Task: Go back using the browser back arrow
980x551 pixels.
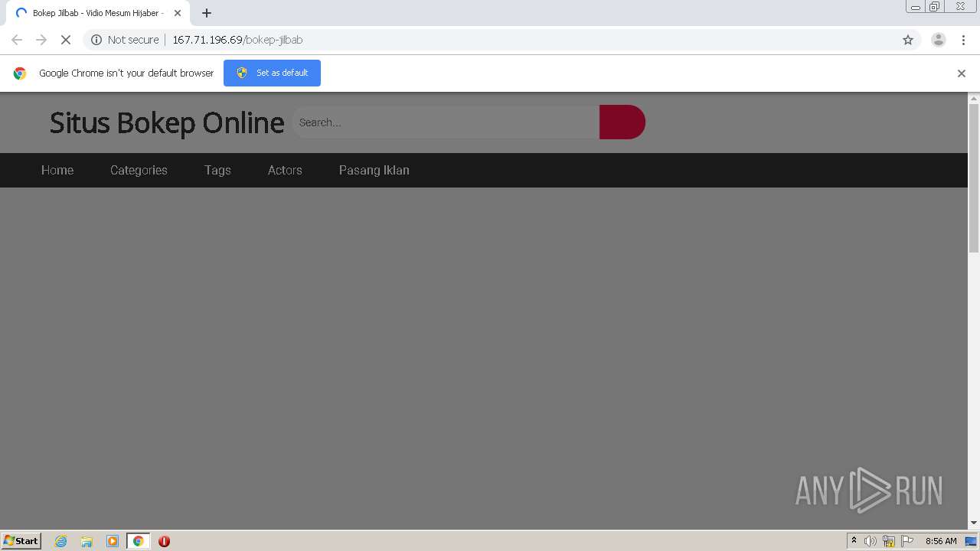Action: [17, 40]
